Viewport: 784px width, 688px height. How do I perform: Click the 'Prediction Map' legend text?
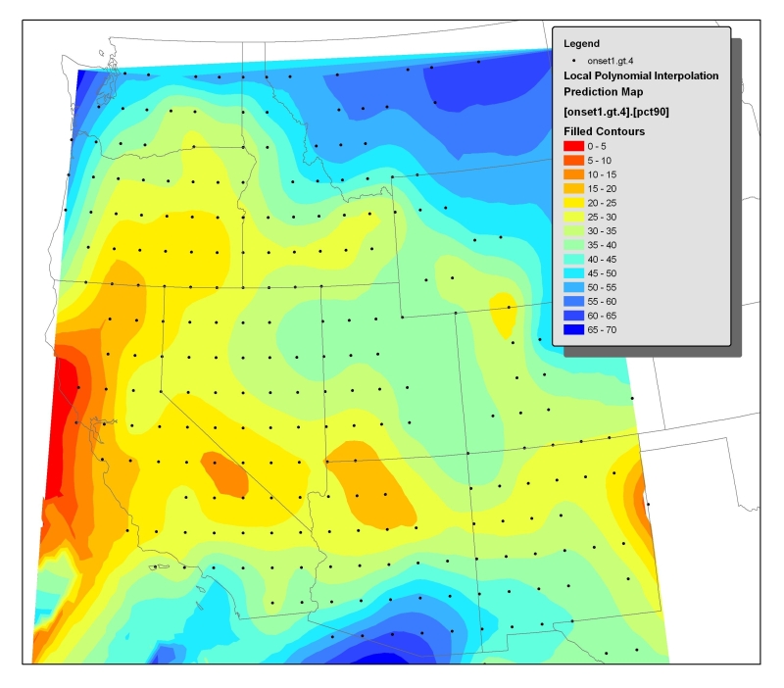point(604,91)
